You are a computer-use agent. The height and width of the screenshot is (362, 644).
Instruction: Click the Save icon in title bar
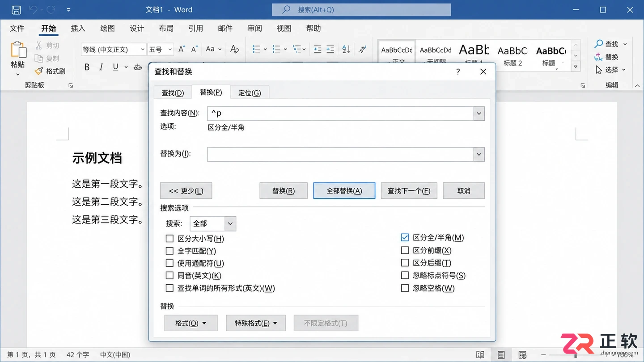tap(16, 9)
